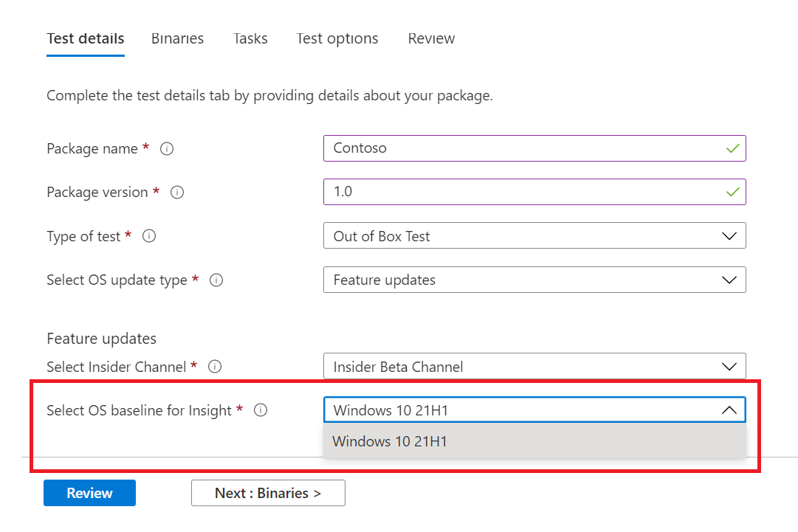798x532 pixels.
Task: Click green checkmark in Package version field
Action: point(732,192)
